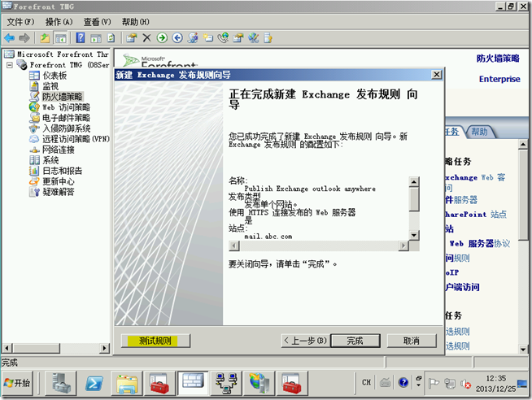Open 日志和报告 node
Image resolution: width=532 pixels, height=400 pixels.
[63, 171]
